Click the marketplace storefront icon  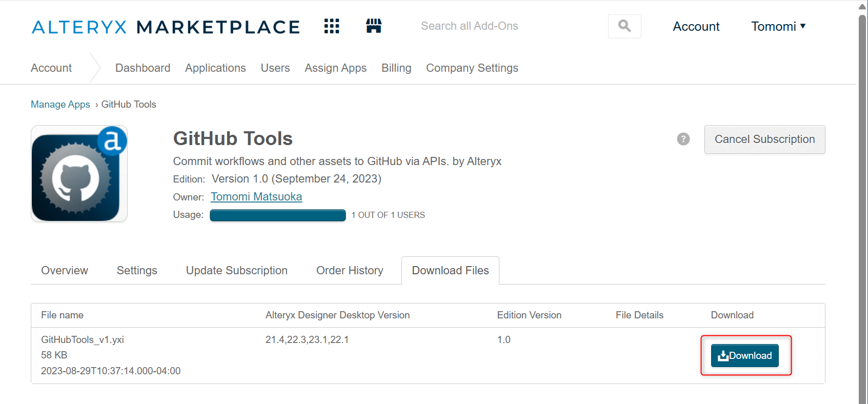click(374, 26)
